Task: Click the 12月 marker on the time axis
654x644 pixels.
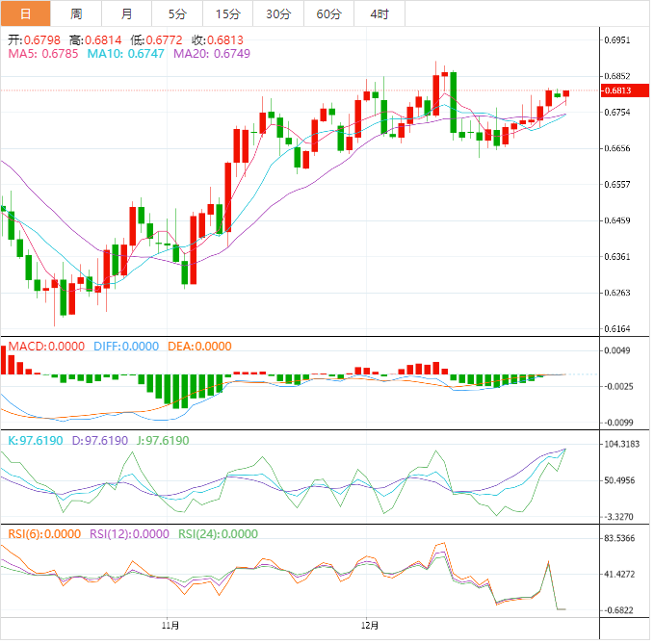Action: (368, 624)
